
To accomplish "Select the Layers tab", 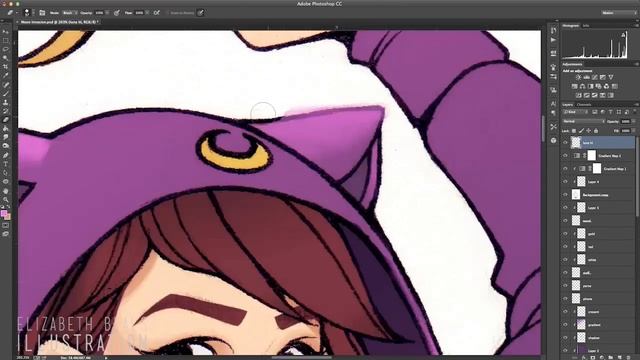I will (568, 104).
